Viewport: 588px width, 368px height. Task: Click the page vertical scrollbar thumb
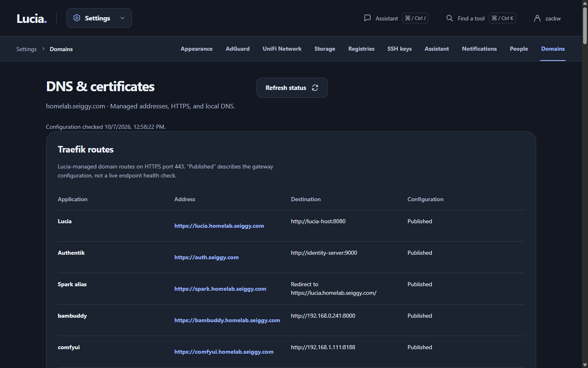(x=585, y=25)
